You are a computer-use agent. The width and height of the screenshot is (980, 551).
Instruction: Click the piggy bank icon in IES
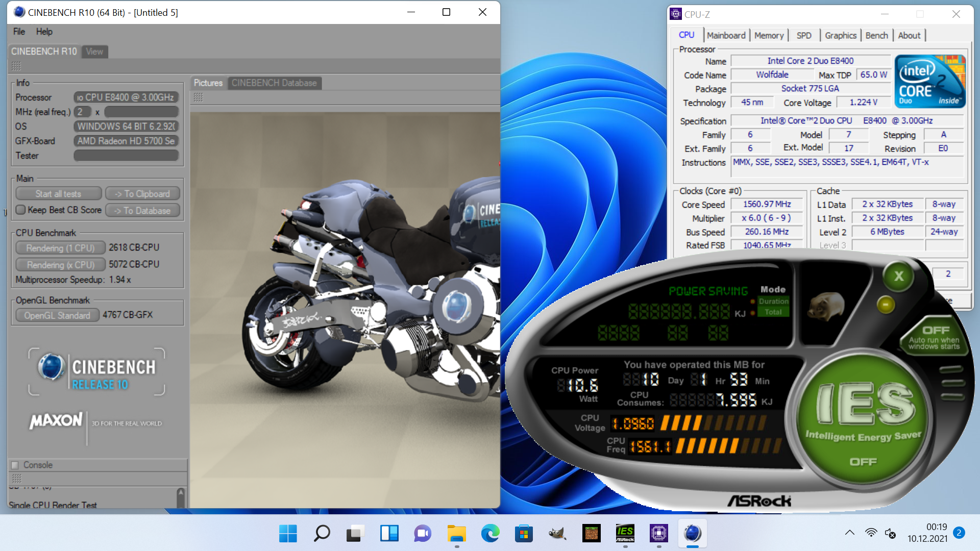[826, 306]
